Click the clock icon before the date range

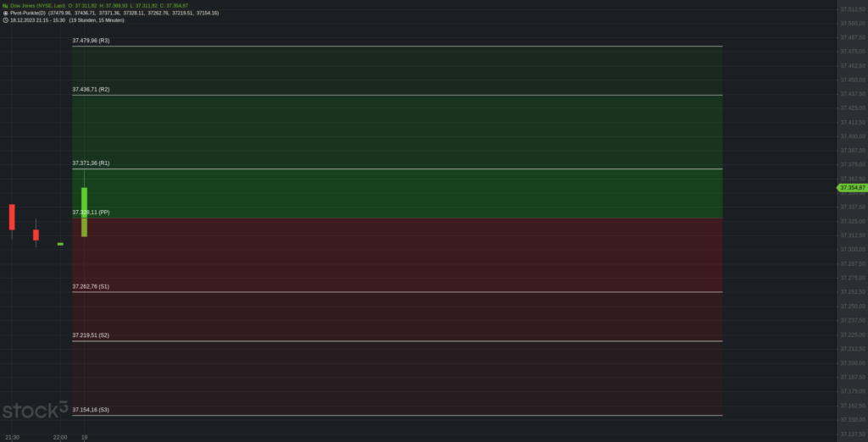[x=5, y=20]
